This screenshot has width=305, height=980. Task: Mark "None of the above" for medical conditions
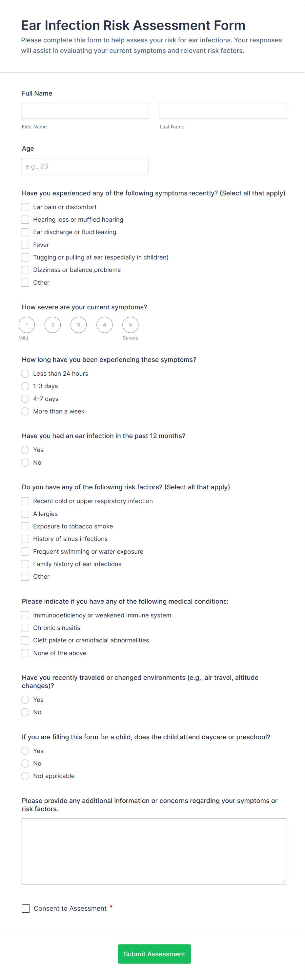click(25, 653)
